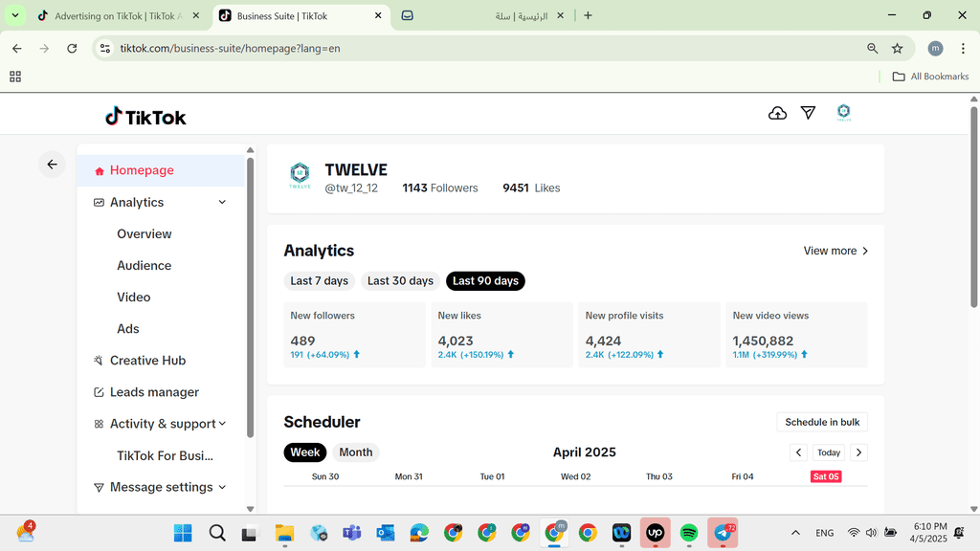Open the ENG language indicator

pos(824,533)
